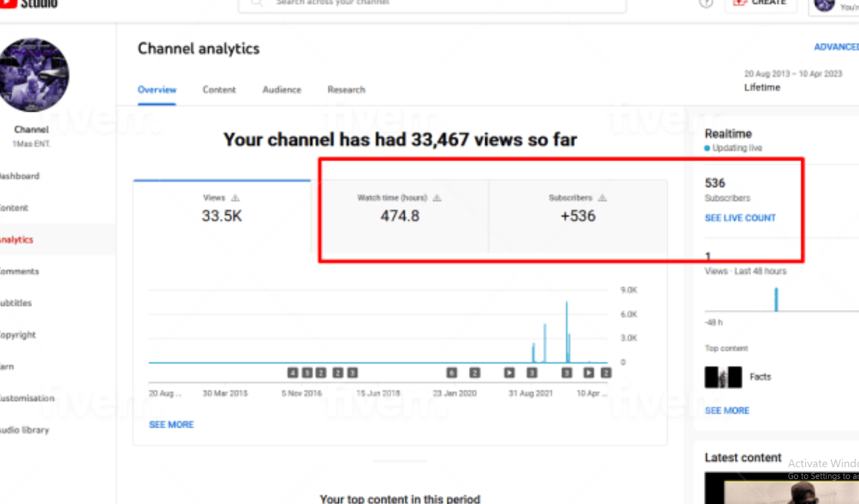Click the warning icon next to Views
The image size is (859, 504).
coord(235,198)
